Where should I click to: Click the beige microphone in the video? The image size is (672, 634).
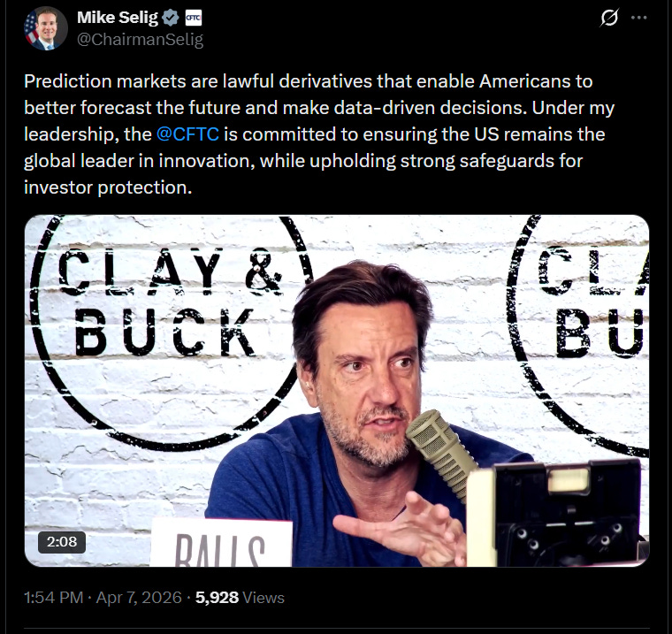coord(441,453)
